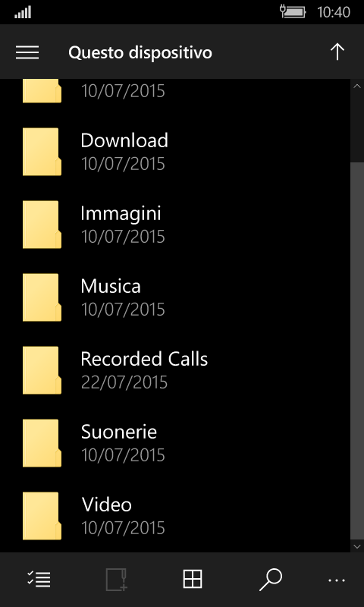Click the vertical scrollbar thumb
The image size is (364, 607).
tap(357, 351)
